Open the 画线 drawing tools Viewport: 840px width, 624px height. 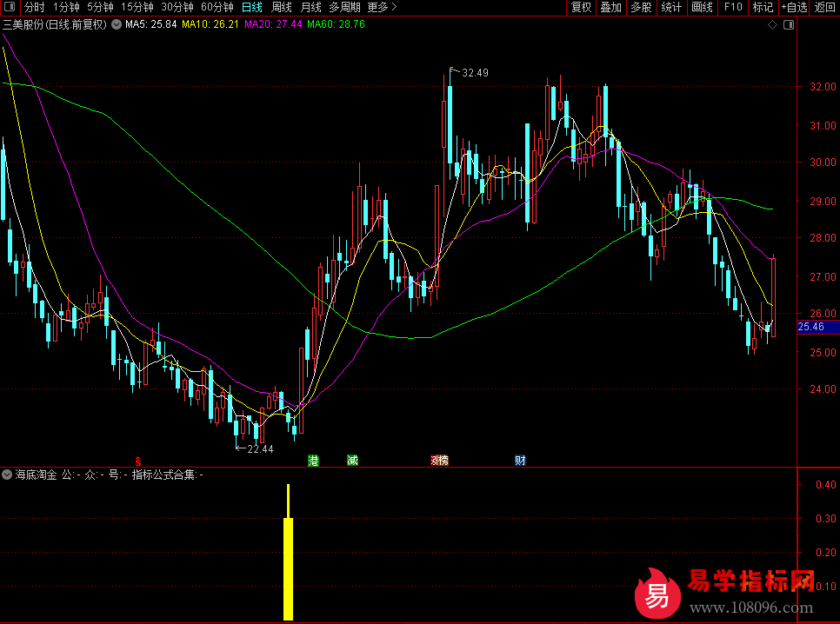[701, 7]
